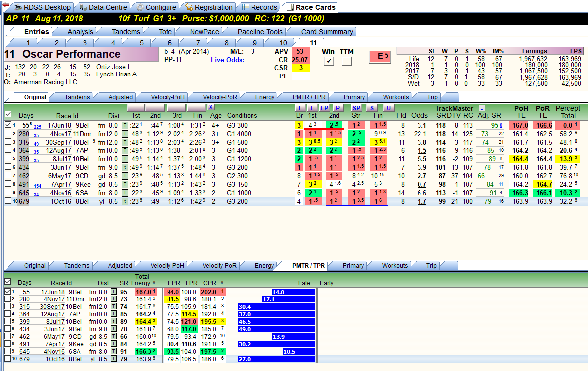The width and height of the screenshot is (588, 371).
Task: Open the Records tab
Action: point(259,7)
